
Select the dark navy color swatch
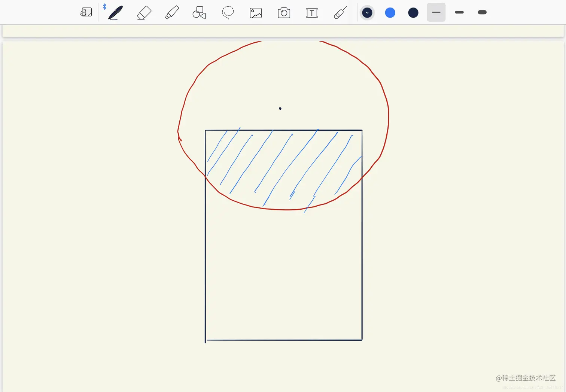413,12
